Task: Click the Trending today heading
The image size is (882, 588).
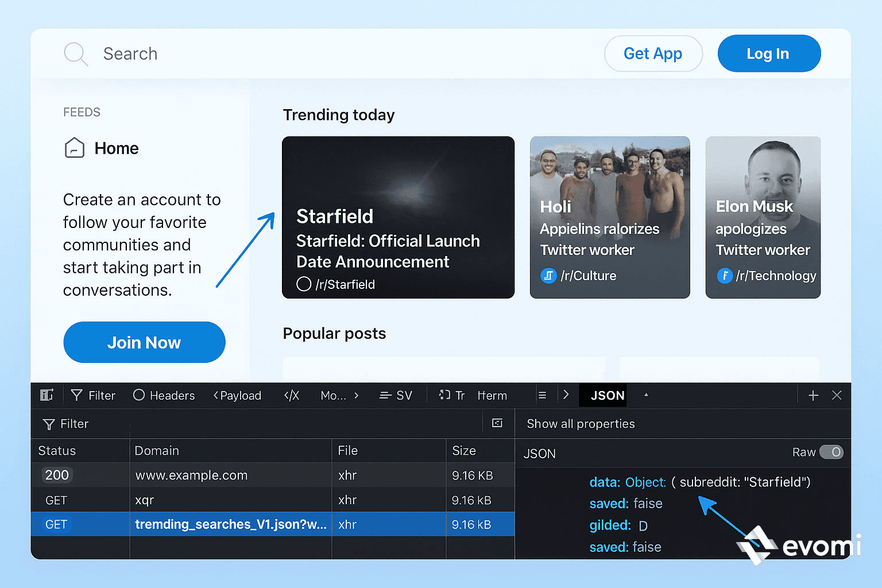Action: point(339,115)
